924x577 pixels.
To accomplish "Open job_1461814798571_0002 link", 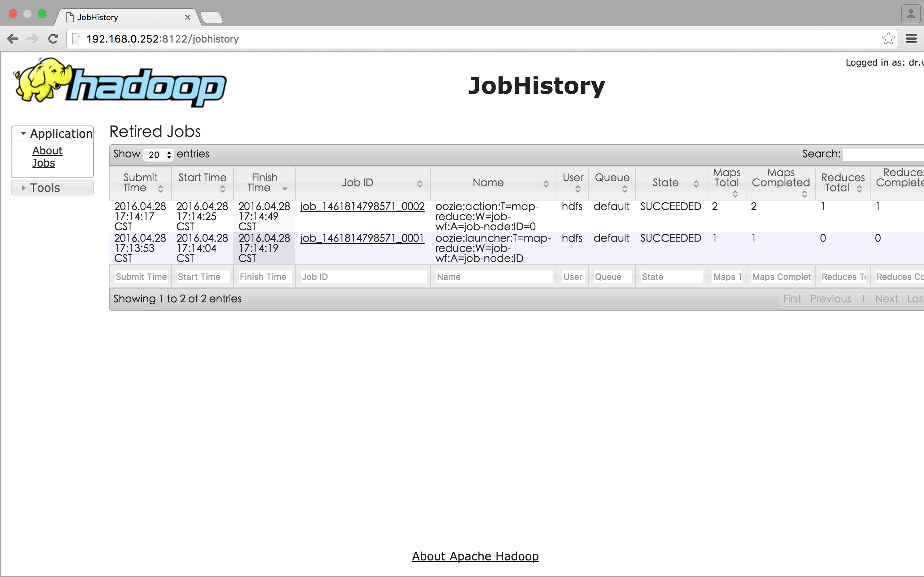I will coord(362,206).
